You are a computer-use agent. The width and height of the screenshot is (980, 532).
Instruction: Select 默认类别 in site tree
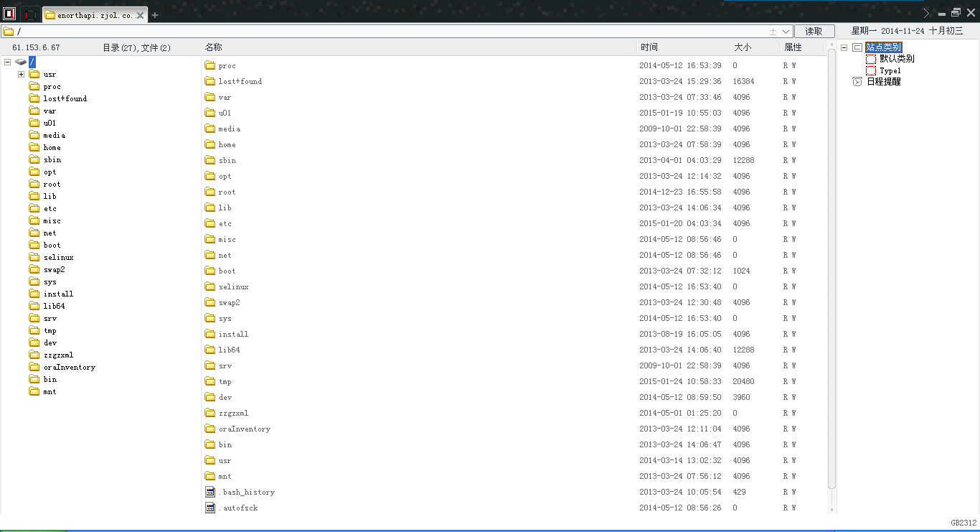(897, 59)
